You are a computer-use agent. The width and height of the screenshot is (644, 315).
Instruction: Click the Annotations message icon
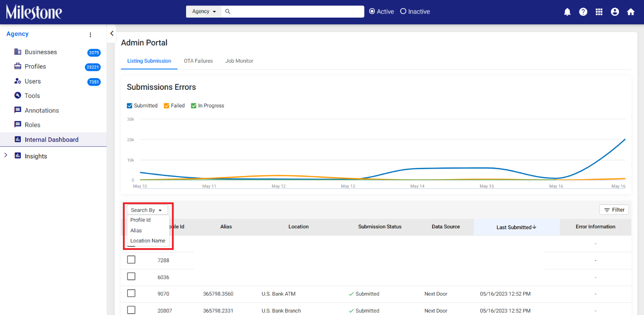(x=18, y=110)
